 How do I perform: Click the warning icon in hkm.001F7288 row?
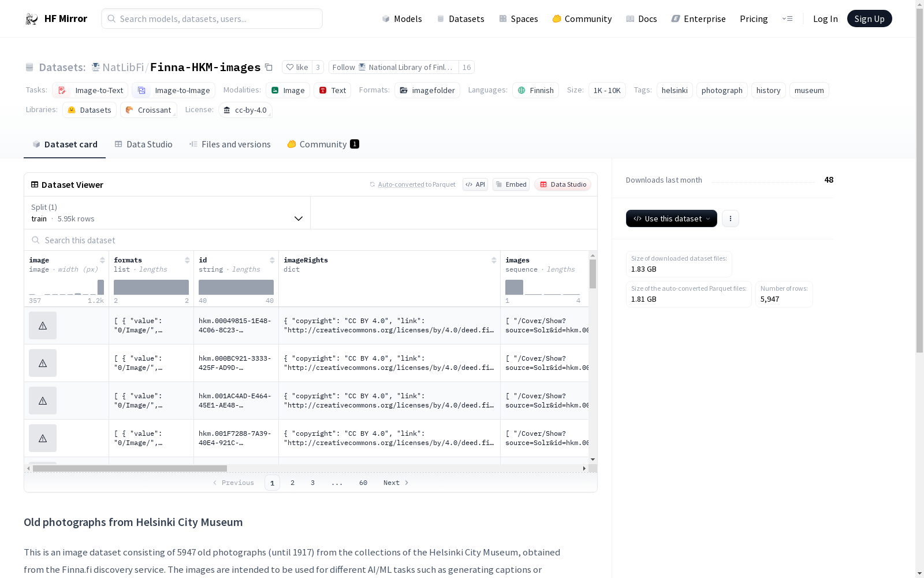[x=43, y=438]
